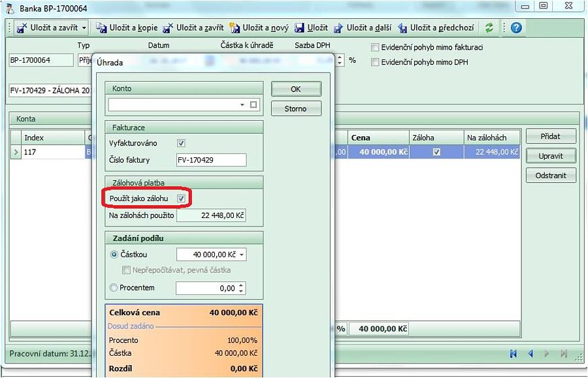Jump to first record navigation arrow
588x378 pixels.
click(x=513, y=354)
